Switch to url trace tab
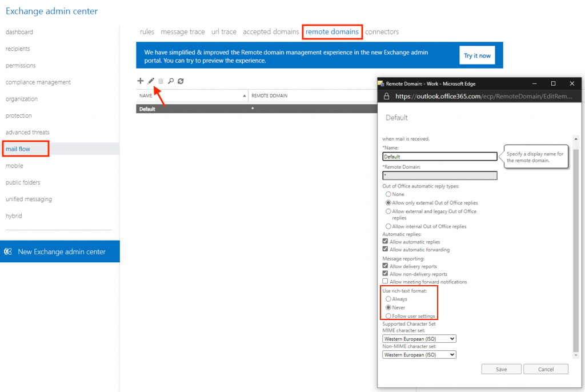Image resolution: width=585 pixels, height=392 pixels. tap(224, 32)
